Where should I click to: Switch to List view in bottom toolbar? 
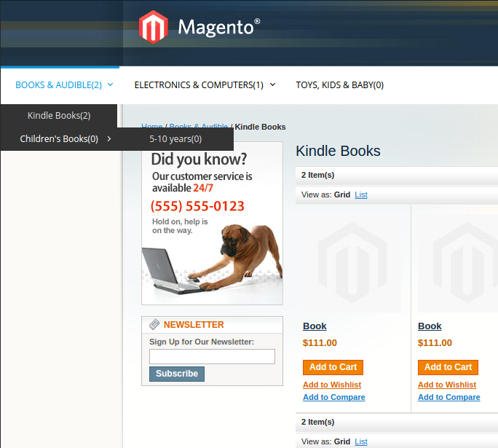[x=361, y=441]
